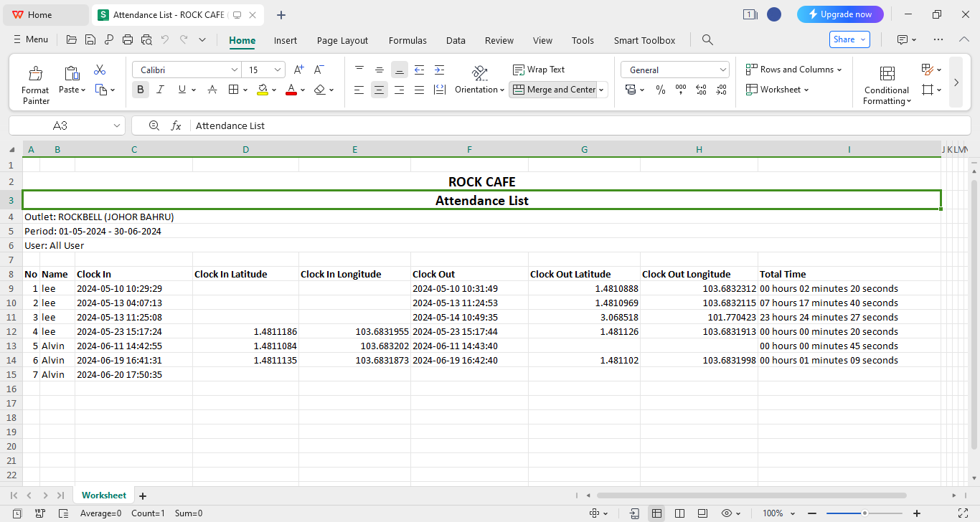
Task: Open the A3 Name Box dropdown
Action: (x=117, y=125)
